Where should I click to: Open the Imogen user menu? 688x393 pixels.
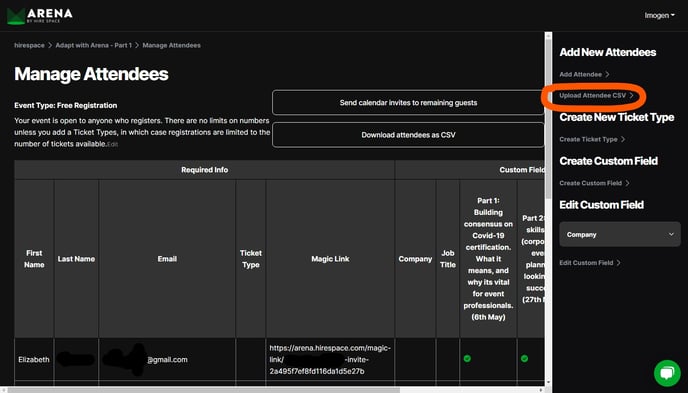[659, 15]
